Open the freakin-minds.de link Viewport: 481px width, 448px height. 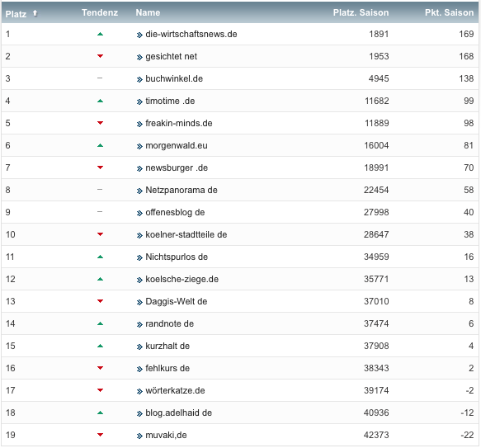[179, 124]
